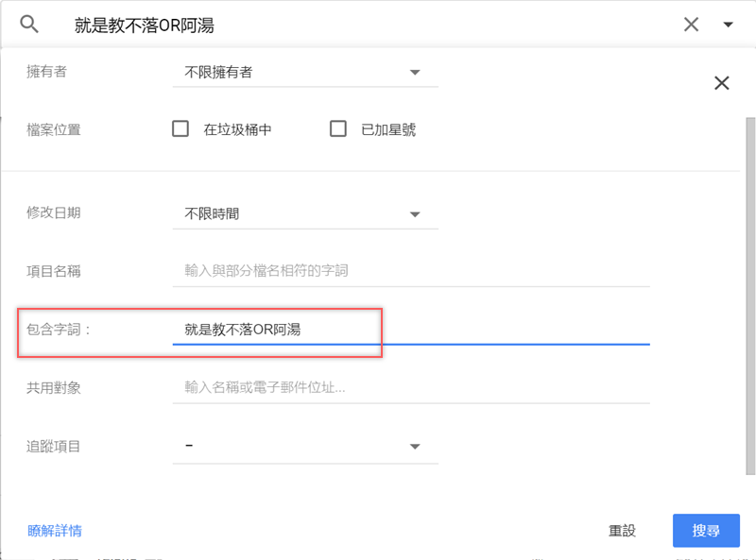This screenshot has width=756, height=560.
Task: Check the 在垃圾桶中 checkbox
Action: 180,129
